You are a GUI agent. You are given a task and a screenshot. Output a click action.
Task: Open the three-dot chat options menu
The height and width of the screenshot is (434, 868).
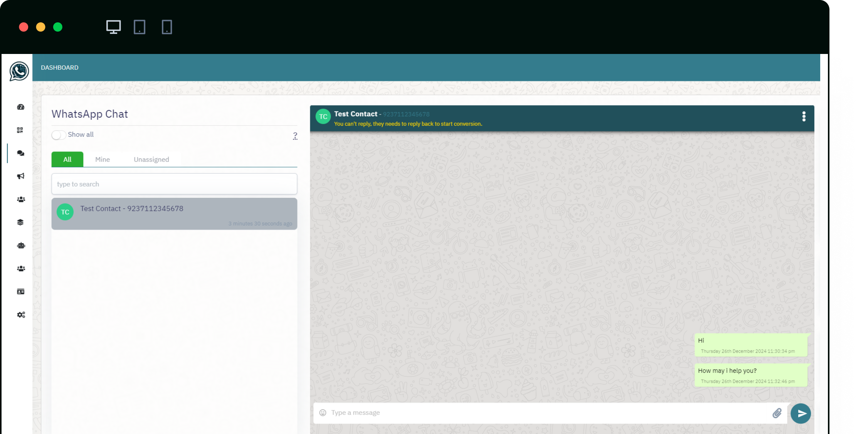(x=804, y=116)
